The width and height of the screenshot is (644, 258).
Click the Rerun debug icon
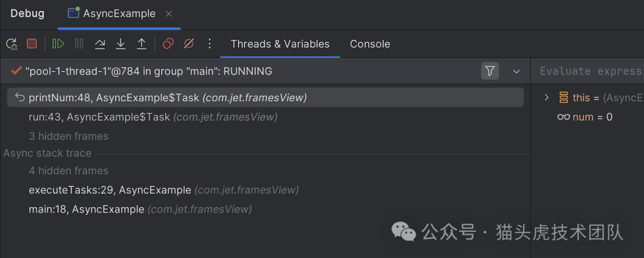[11, 44]
